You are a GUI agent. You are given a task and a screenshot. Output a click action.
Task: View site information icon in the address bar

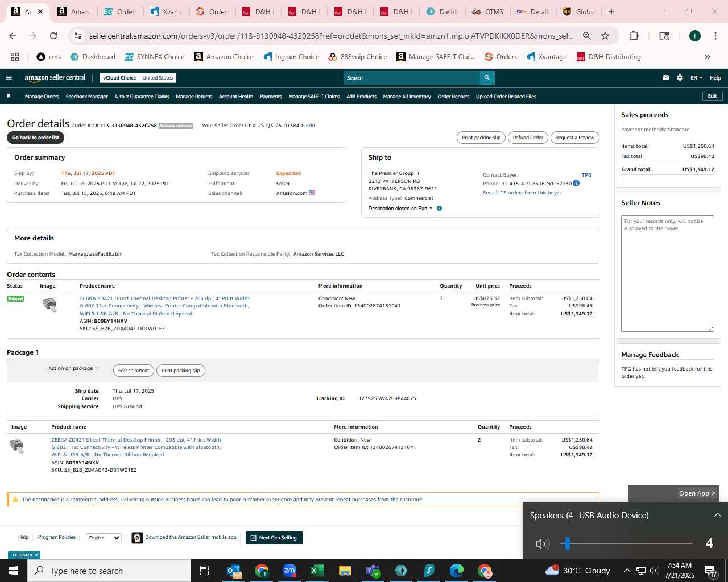(x=78, y=36)
